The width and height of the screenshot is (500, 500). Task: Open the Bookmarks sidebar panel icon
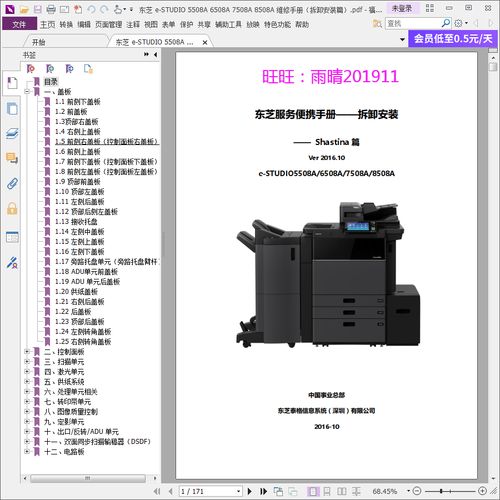point(12,83)
